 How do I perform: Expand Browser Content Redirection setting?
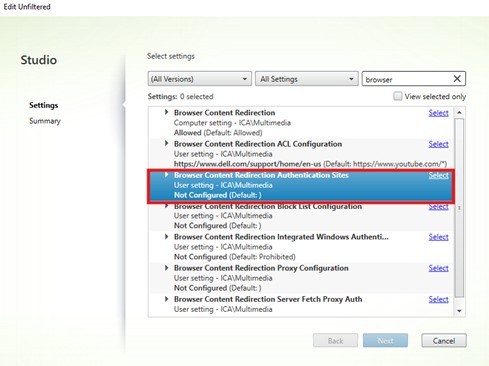coord(167,112)
